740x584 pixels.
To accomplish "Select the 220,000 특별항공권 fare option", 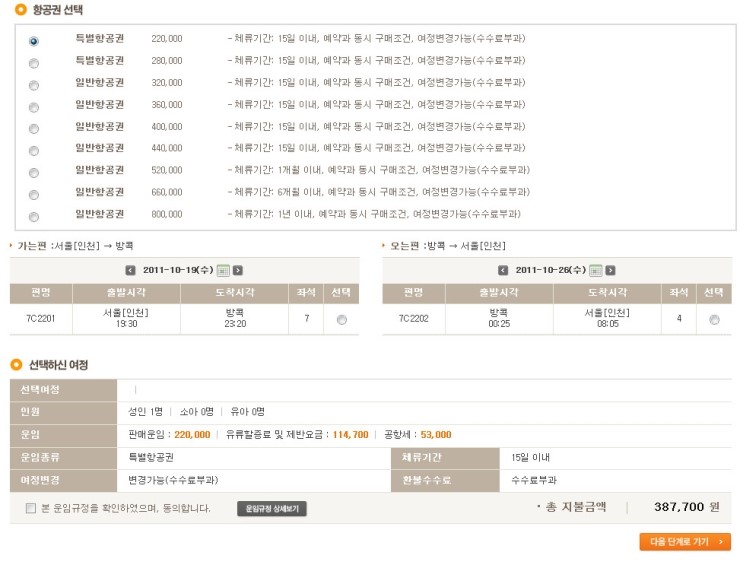I will click(34, 41).
